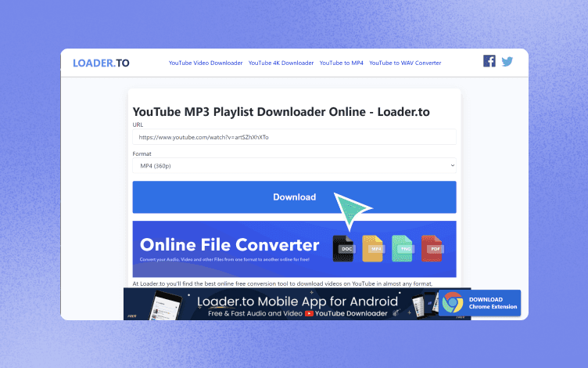
Task: Open the Twitter bird icon
Action: tap(507, 61)
